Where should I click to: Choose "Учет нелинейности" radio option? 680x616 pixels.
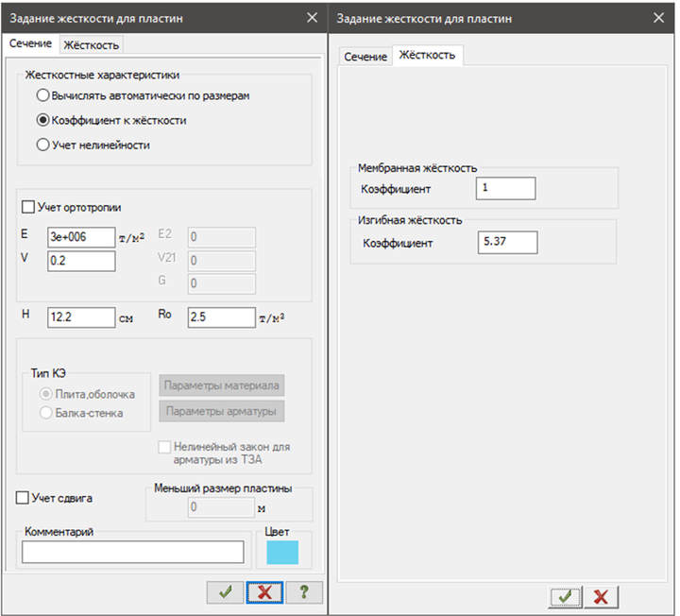point(42,145)
